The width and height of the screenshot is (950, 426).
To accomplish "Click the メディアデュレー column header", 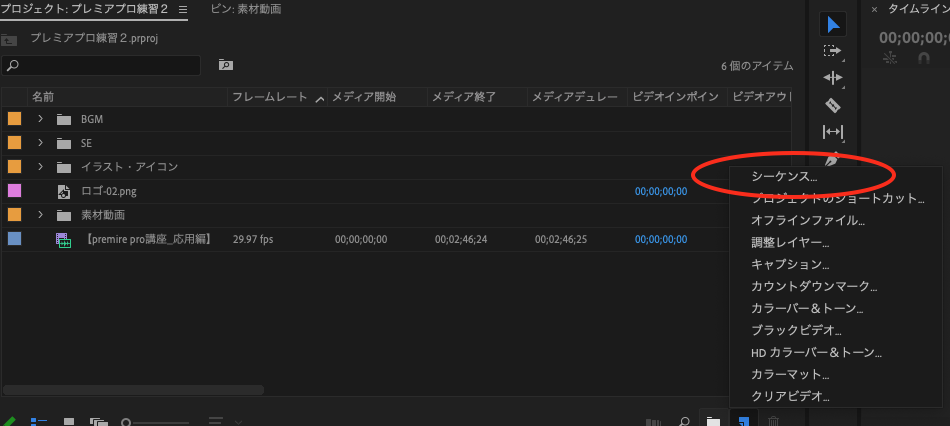I will click(x=575, y=97).
